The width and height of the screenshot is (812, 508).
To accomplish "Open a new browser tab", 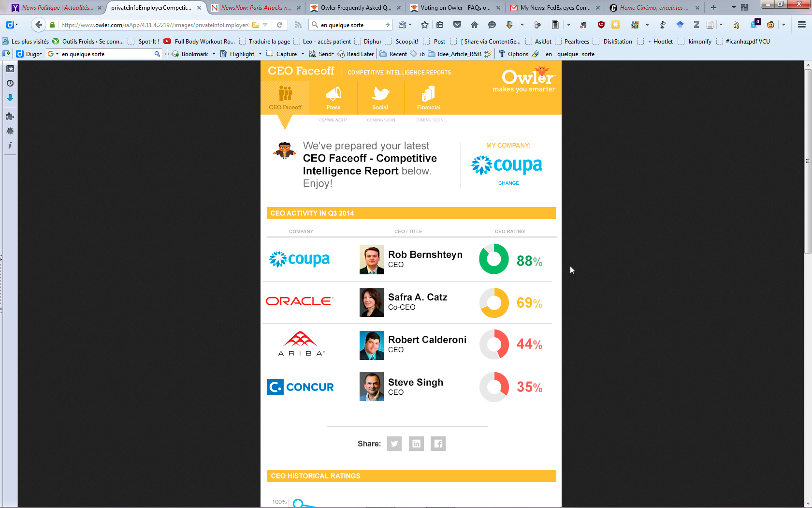I will click(713, 7).
